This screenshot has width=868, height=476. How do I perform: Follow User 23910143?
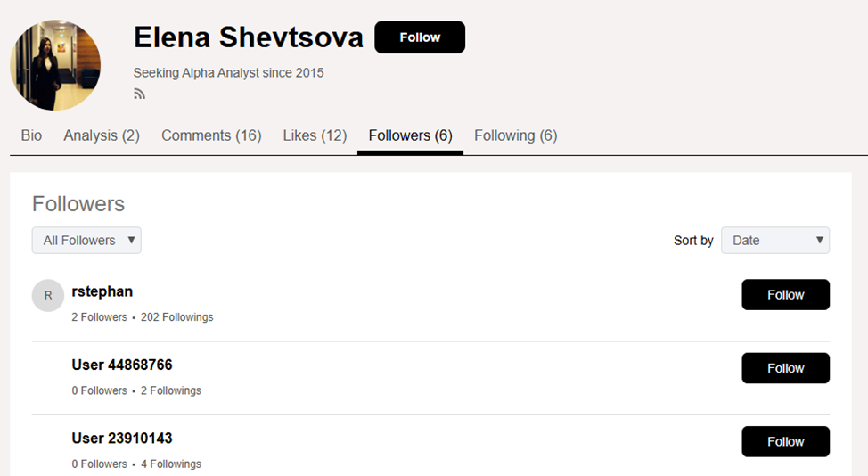click(x=785, y=441)
